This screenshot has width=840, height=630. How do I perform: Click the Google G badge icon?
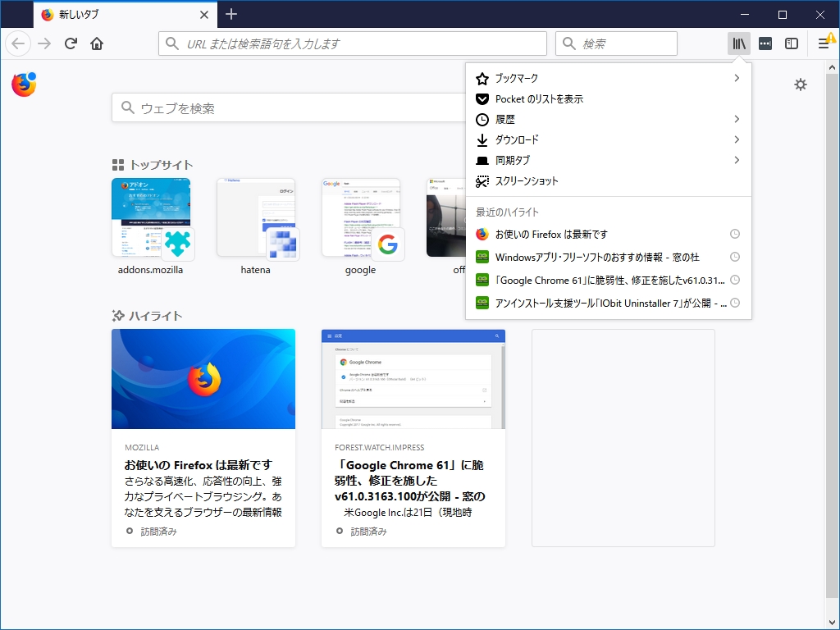tap(388, 244)
